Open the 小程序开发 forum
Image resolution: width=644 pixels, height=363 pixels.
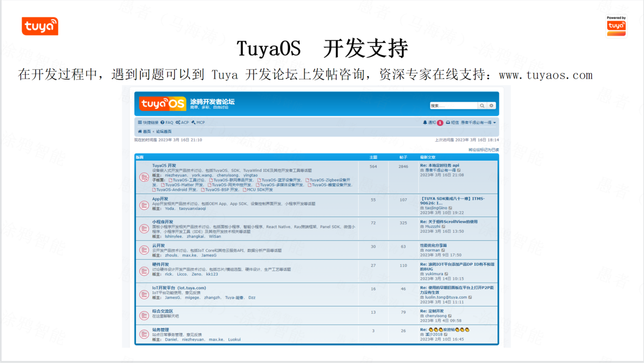click(x=163, y=222)
